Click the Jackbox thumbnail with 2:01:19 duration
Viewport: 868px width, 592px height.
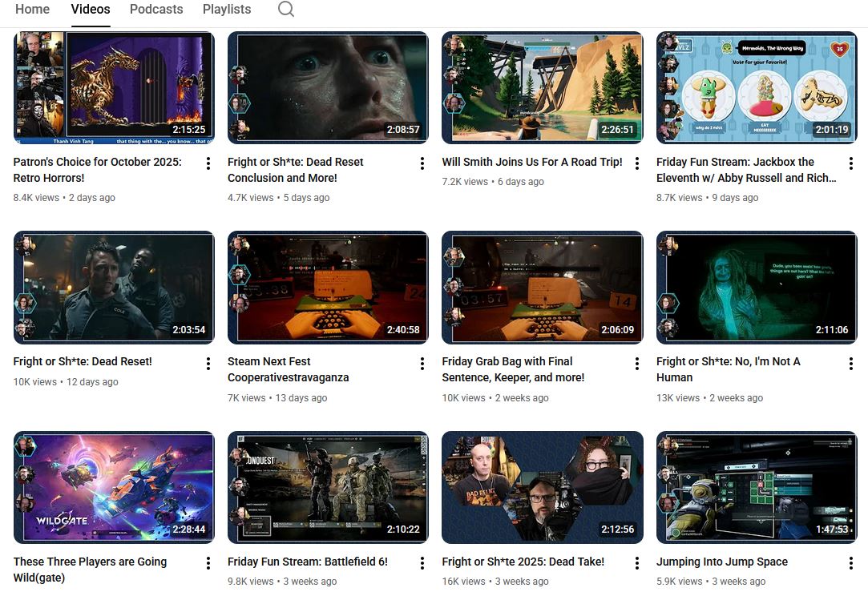tap(757, 87)
